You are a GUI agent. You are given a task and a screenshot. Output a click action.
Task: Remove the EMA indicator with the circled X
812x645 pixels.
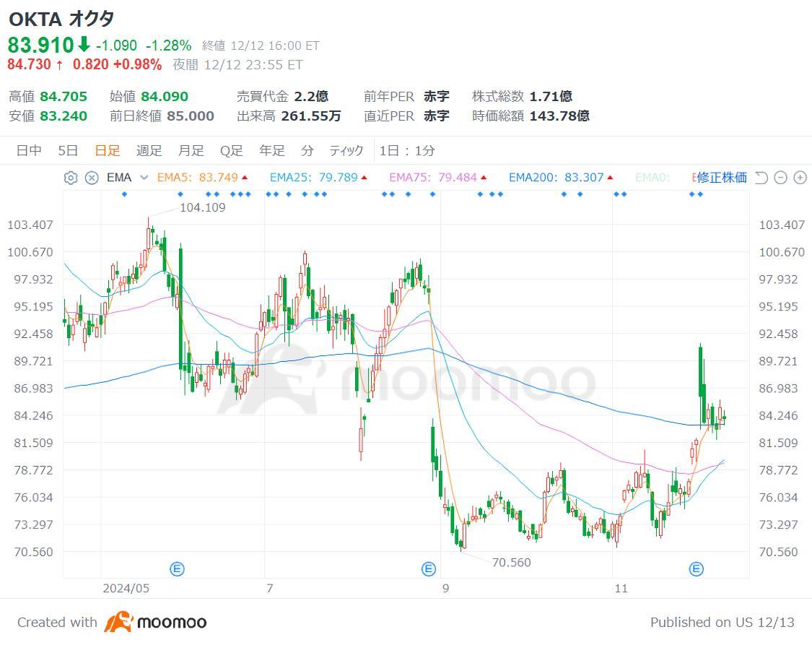pyautogui.click(x=92, y=178)
